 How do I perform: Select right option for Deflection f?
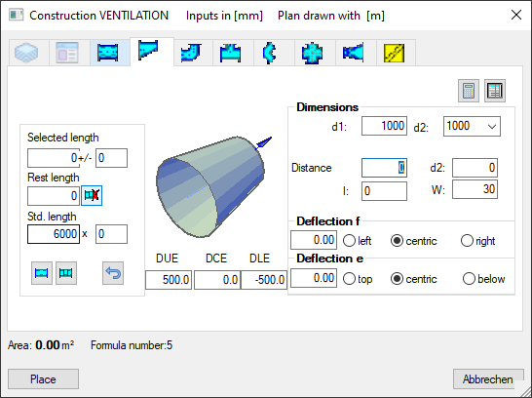(478, 241)
